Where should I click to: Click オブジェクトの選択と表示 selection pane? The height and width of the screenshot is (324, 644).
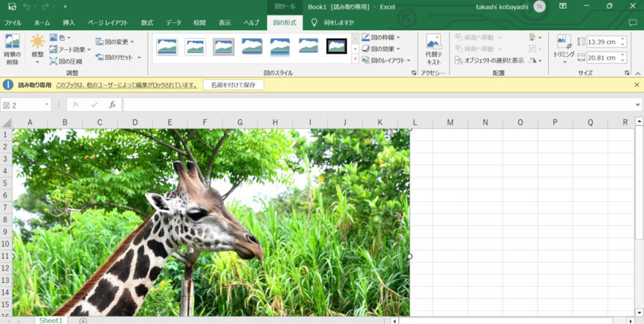(x=489, y=60)
